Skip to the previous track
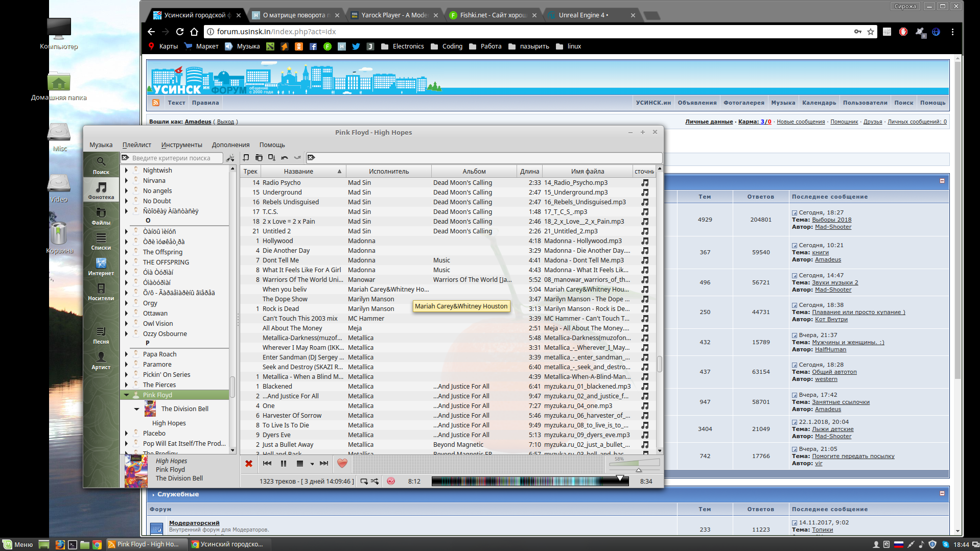This screenshot has height=551, width=980. 267,464
